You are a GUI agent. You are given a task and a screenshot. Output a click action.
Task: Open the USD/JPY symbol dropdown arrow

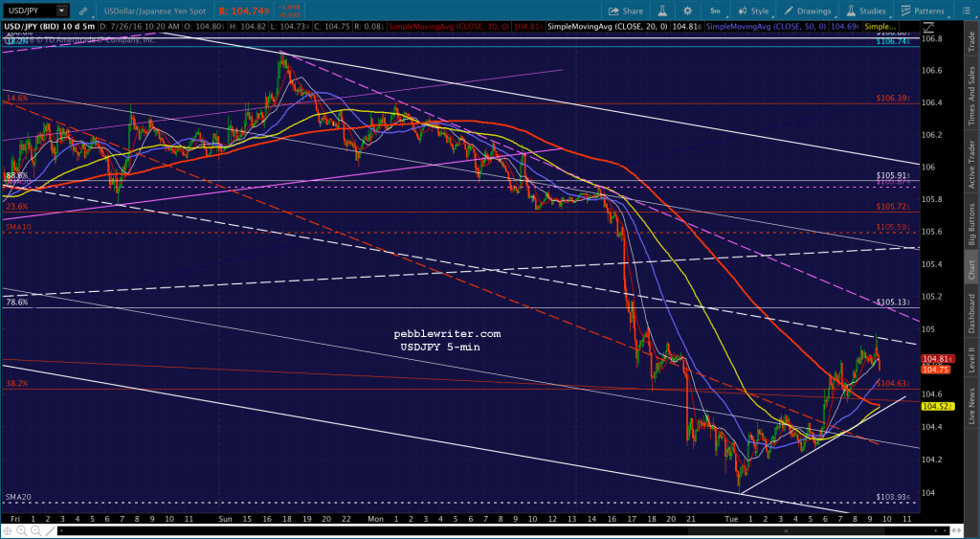tap(61, 11)
